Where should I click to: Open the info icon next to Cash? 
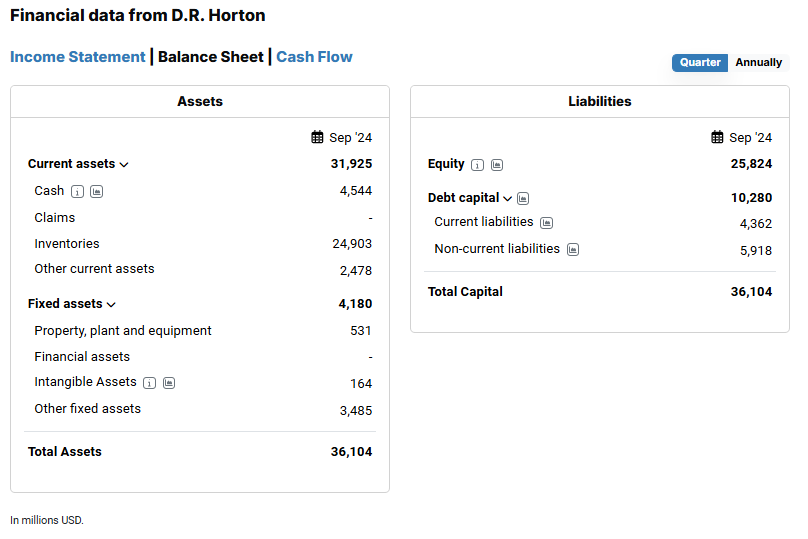click(x=77, y=192)
